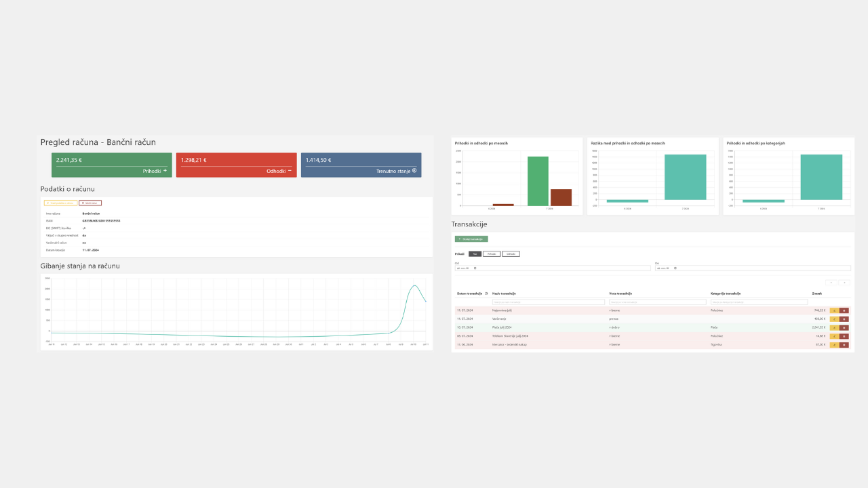
Task: Delete the Najemnina julij transaction
Action: click(844, 310)
